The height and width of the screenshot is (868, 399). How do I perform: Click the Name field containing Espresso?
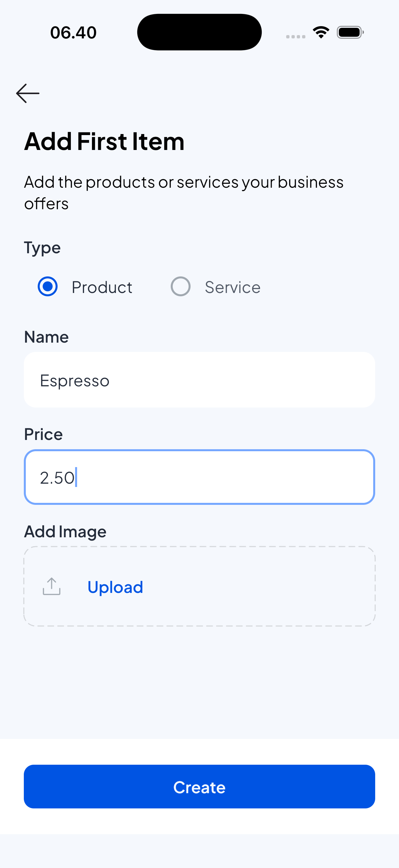[x=199, y=380]
